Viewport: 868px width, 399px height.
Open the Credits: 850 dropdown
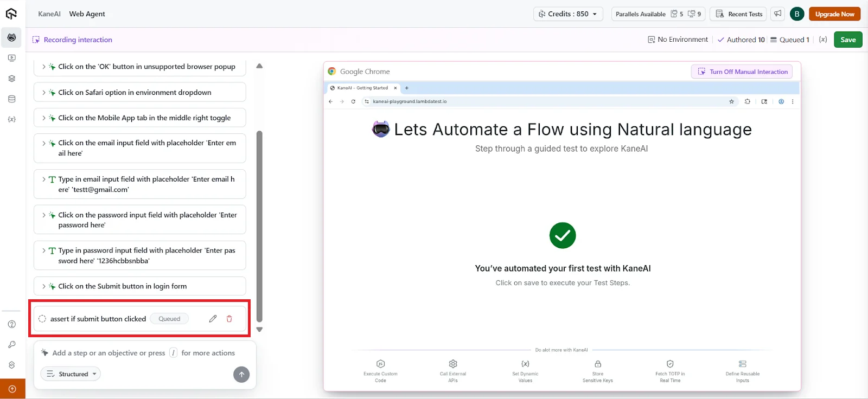(x=568, y=14)
